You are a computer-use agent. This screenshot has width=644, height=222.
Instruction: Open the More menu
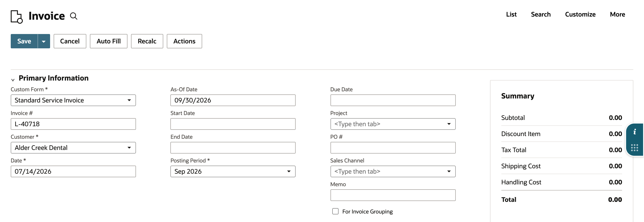[617, 15]
